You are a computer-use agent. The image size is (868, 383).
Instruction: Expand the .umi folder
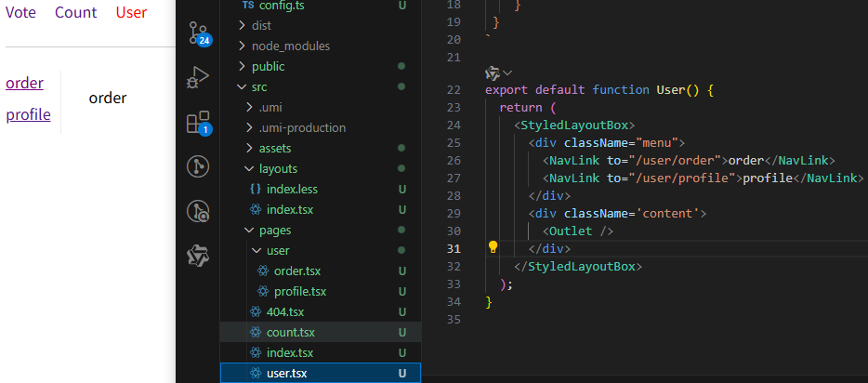point(249,108)
